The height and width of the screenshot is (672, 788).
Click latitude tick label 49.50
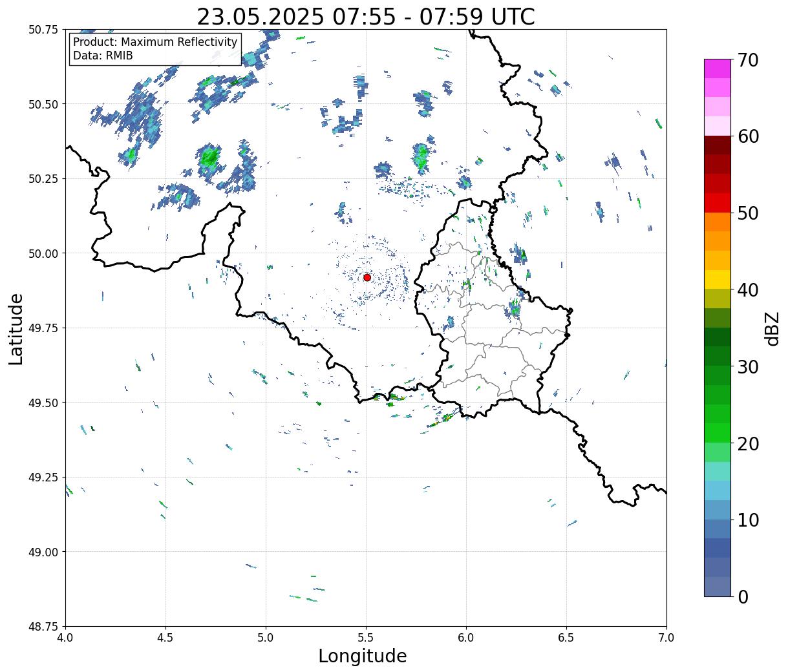[43, 403]
